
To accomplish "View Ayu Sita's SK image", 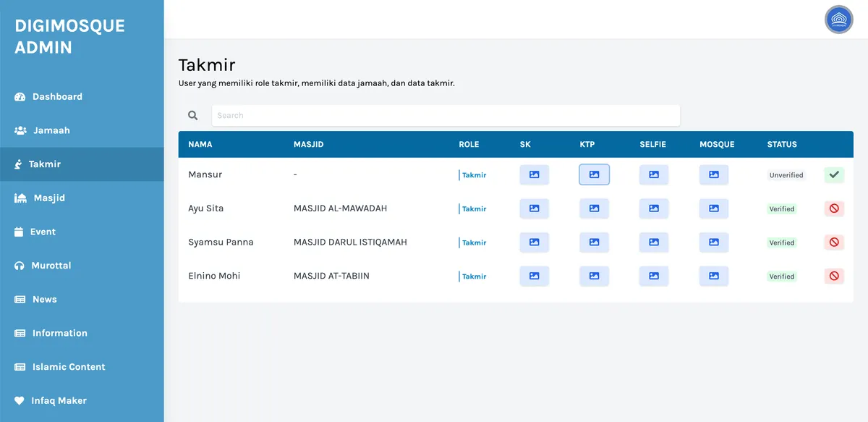I will pyautogui.click(x=534, y=208).
